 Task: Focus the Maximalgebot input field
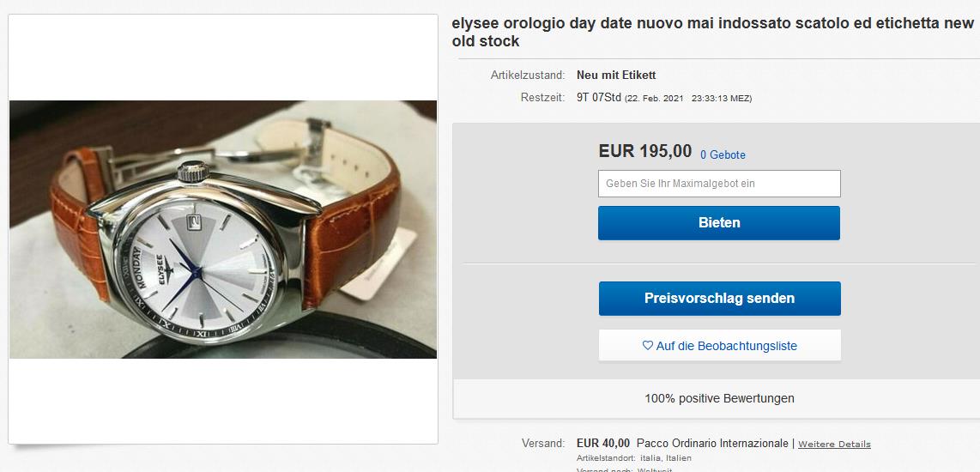tap(719, 184)
